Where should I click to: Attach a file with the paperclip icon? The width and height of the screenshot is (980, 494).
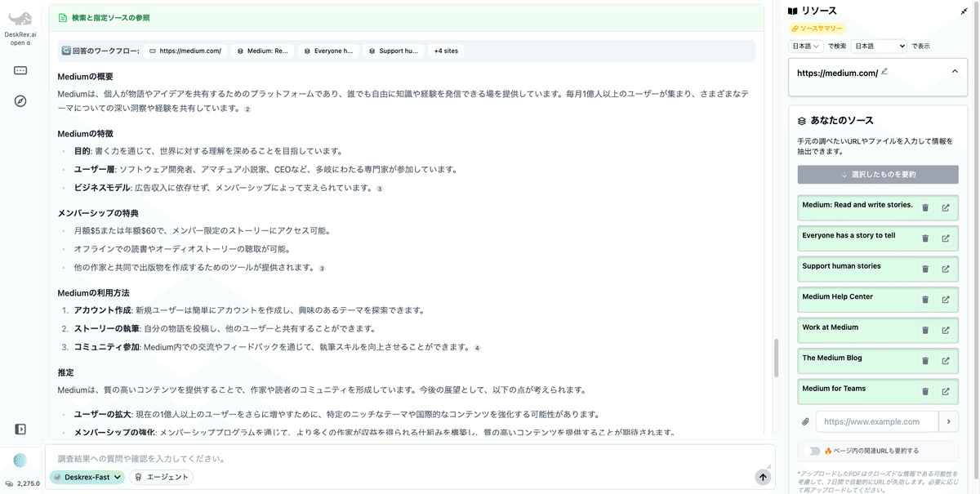[805, 421]
